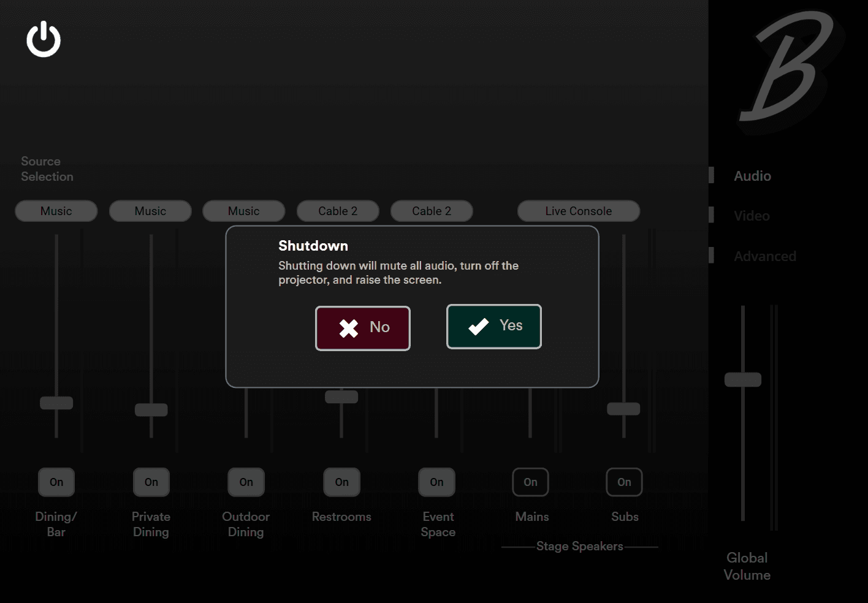Open the Outdoor Dining Music source selector
This screenshot has width=868, height=603.
(244, 211)
